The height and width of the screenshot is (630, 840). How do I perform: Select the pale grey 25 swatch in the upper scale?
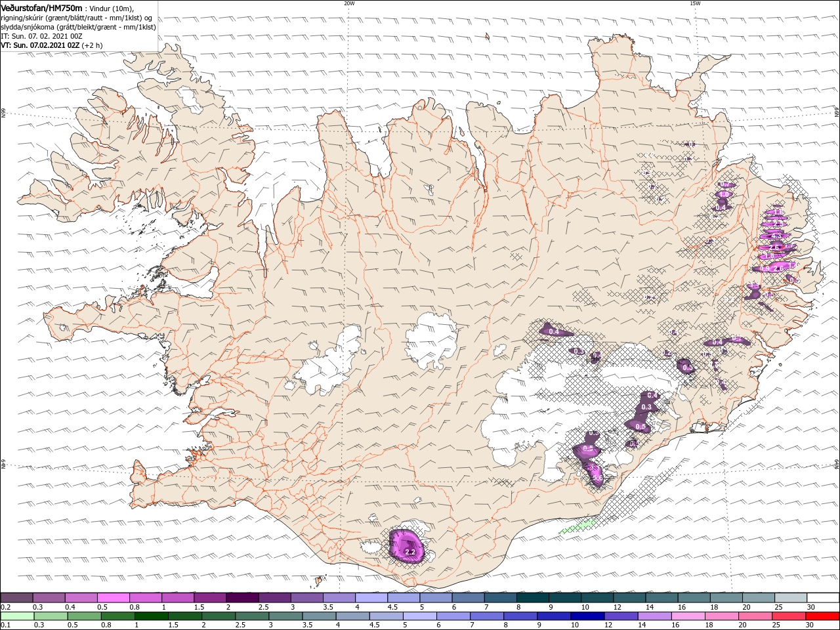click(791, 598)
